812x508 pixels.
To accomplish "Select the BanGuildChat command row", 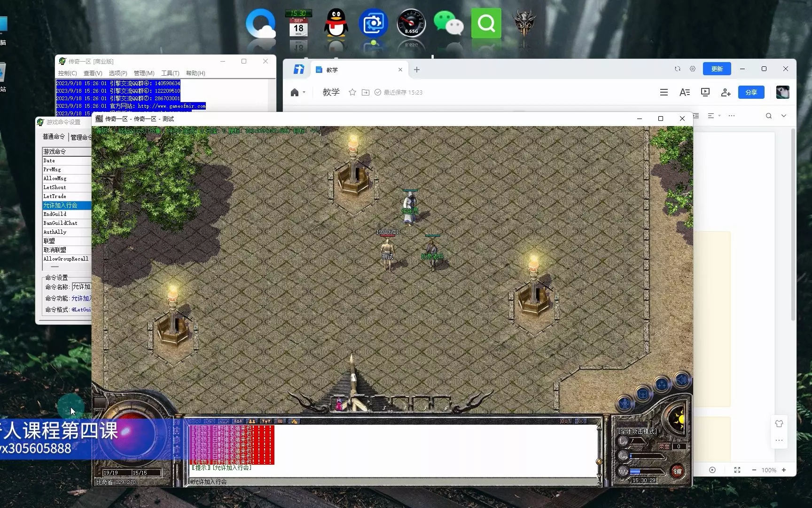I will point(67,223).
